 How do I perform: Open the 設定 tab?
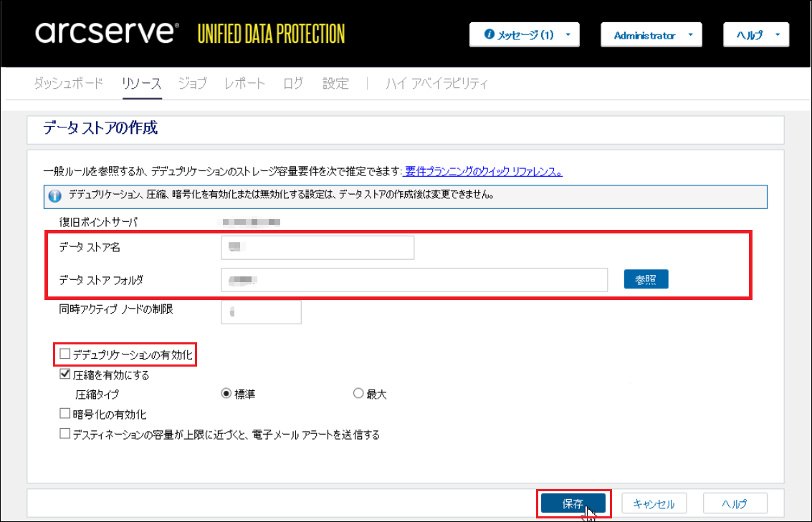click(x=335, y=84)
